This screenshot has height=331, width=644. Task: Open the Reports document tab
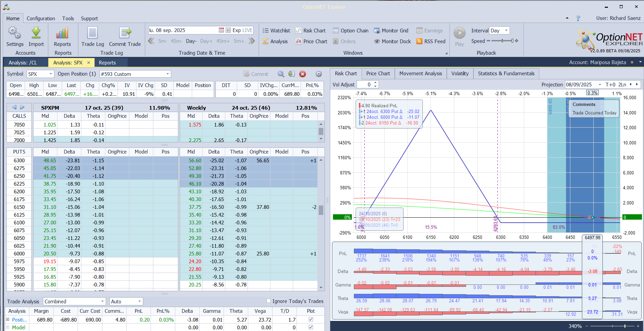[x=107, y=63]
